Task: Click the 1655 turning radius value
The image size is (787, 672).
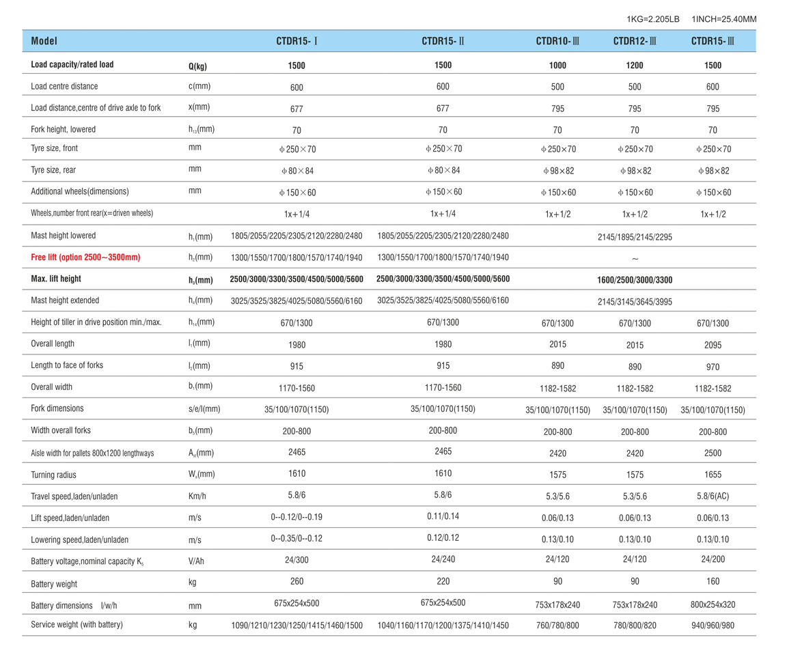Action: coord(713,475)
